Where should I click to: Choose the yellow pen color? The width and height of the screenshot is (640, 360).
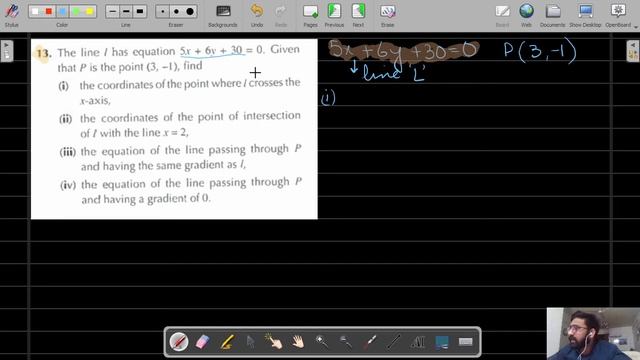(x=89, y=11)
